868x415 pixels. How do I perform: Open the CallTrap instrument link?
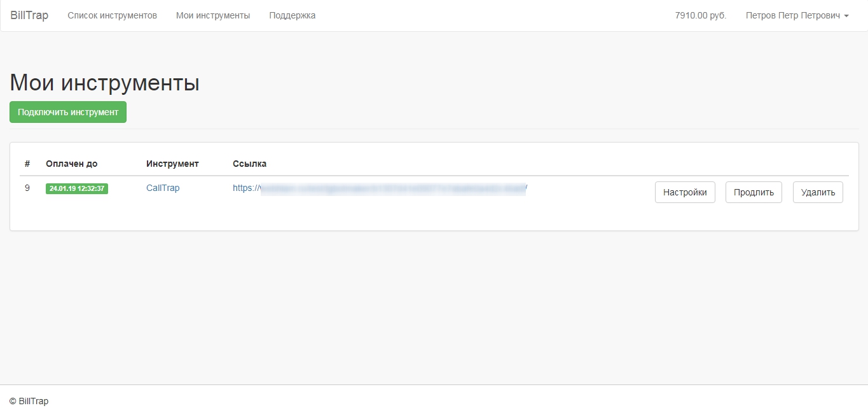coord(163,188)
